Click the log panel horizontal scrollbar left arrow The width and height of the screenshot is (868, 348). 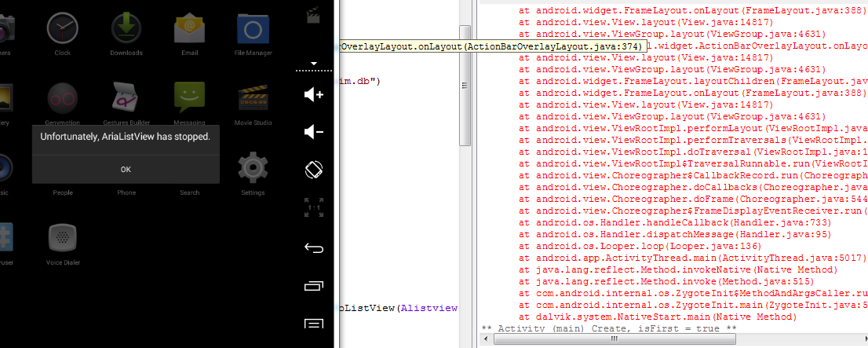pos(487,340)
